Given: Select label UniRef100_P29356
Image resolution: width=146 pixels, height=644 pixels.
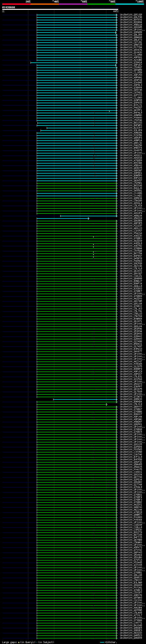Looking at the screenshot, I should [x=131, y=135].
